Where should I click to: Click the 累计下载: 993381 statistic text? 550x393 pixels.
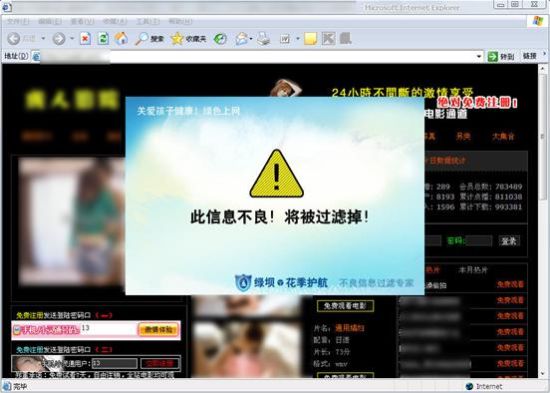pyautogui.click(x=491, y=207)
